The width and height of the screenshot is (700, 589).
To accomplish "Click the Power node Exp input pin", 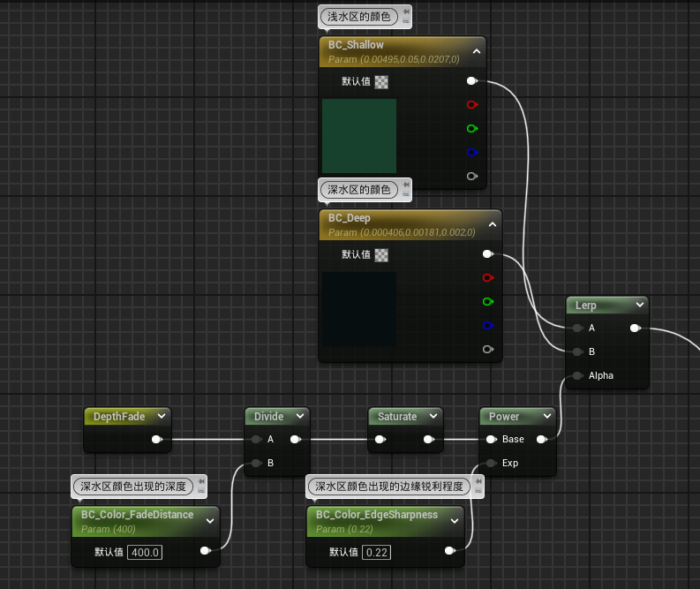I will [490, 463].
